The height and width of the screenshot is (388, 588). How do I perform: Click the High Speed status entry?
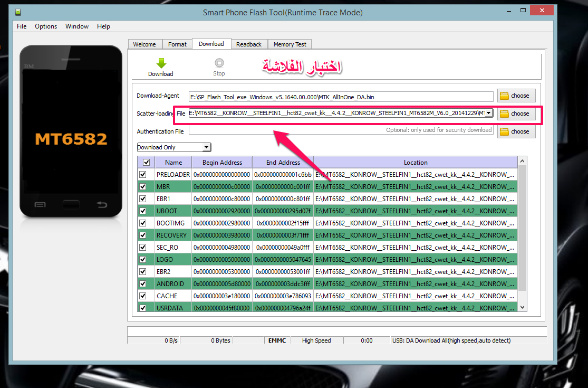click(x=316, y=340)
